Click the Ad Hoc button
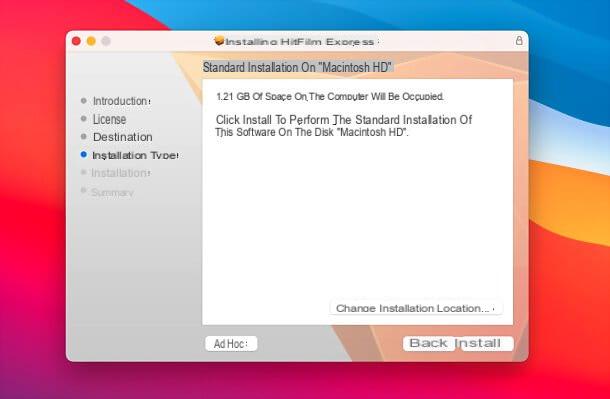The width and height of the screenshot is (610, 399). [x=231, y=344]
